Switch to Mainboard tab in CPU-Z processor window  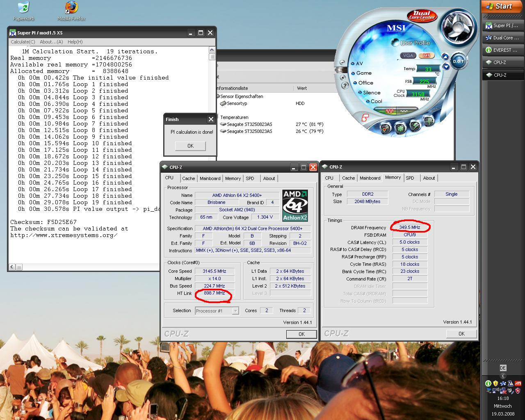point(210,178)
